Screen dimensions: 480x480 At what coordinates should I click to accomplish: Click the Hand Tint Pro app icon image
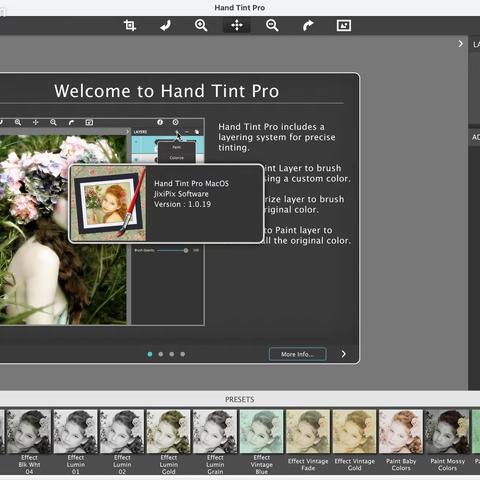tap(109, 203)
